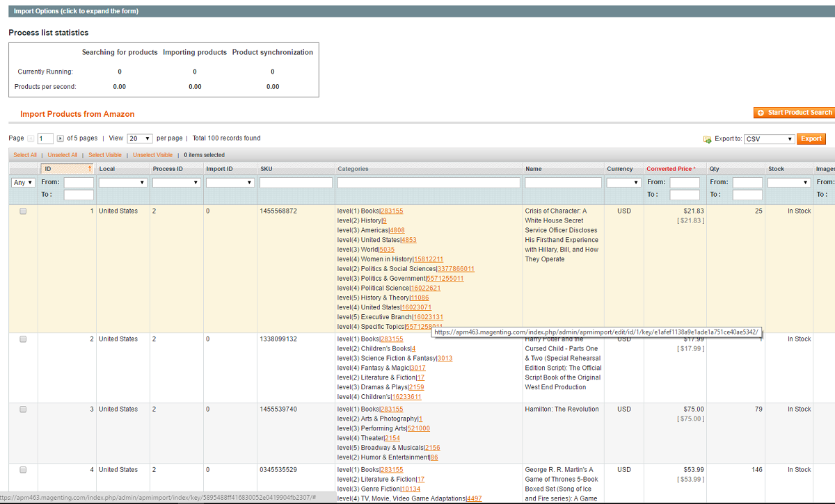The image size is (835, 504).
Task: Open Americas category link 4808
Action: pos(397,230)
